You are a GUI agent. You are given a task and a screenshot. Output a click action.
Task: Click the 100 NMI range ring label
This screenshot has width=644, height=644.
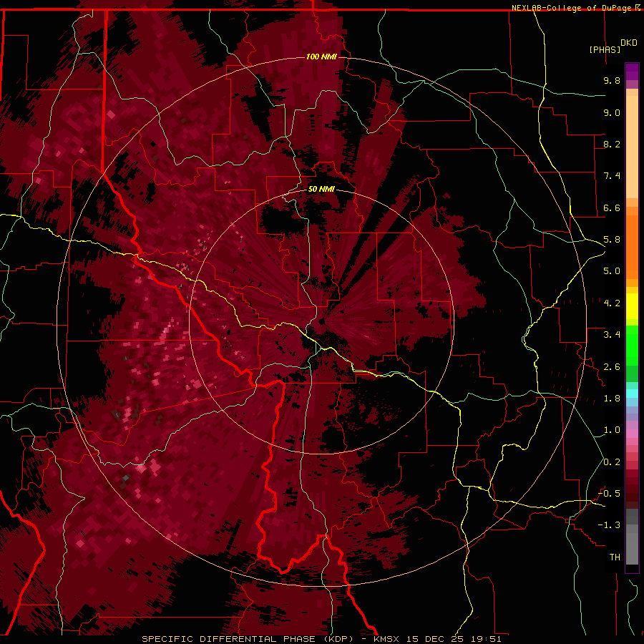point(321,57)
